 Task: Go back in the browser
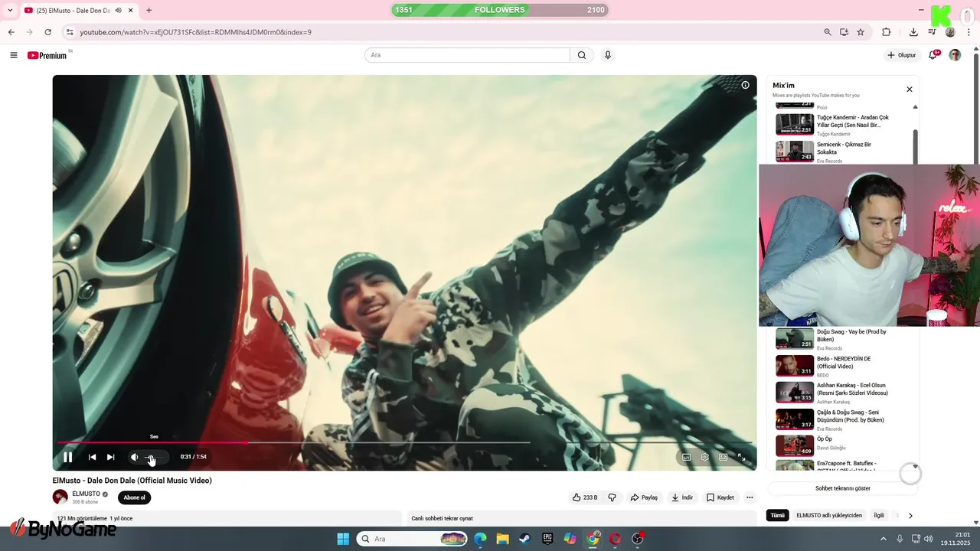11,32
